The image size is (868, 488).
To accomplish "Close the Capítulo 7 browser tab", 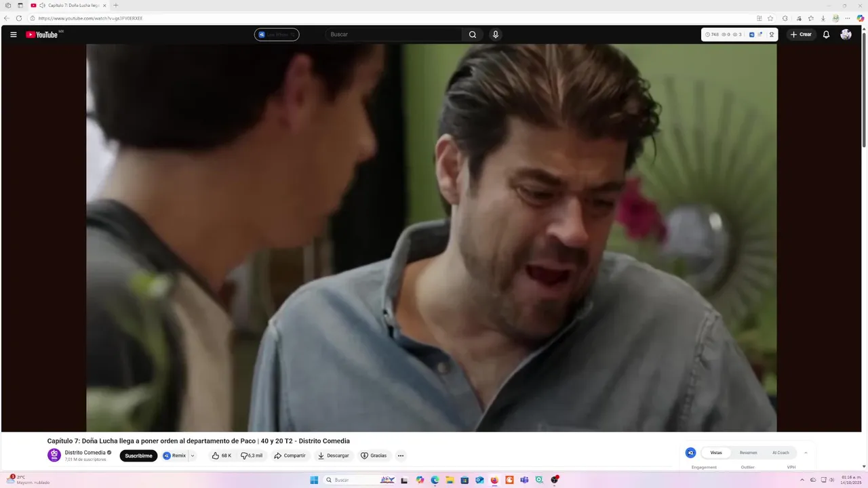I will click(x=104, y=5).
